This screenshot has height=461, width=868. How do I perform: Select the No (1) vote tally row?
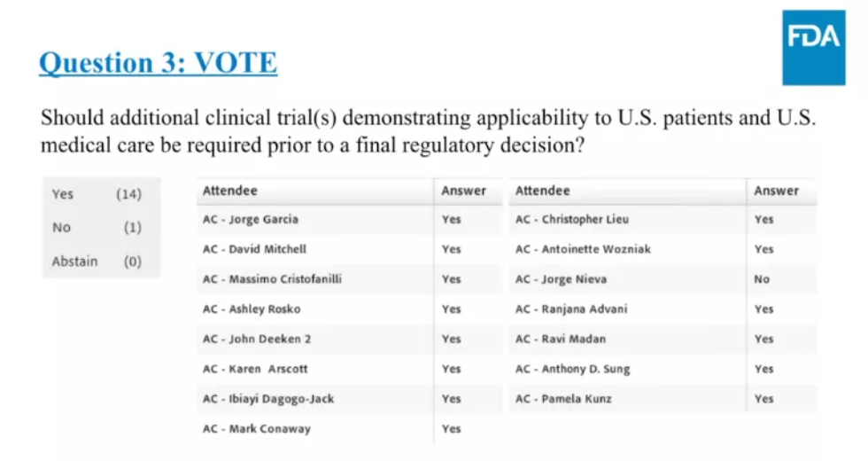(97, 228)
